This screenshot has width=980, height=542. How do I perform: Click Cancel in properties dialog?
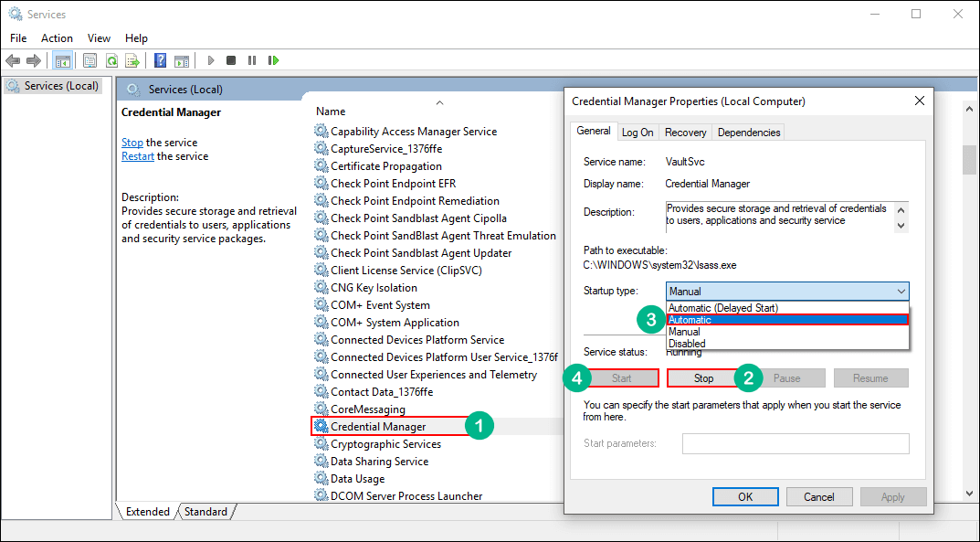click(818, 497)
